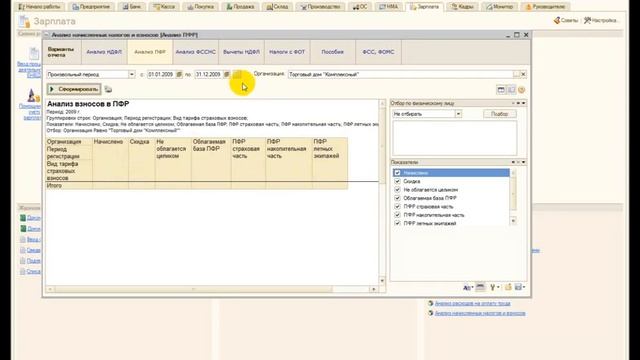
Task: Click restore settings icon at panel bottom
Action: coord(508,287)
